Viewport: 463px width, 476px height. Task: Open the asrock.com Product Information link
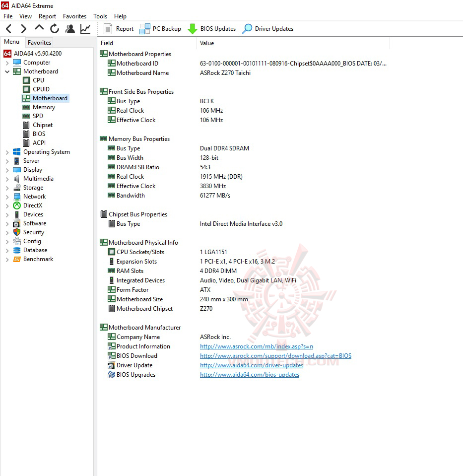256,346
